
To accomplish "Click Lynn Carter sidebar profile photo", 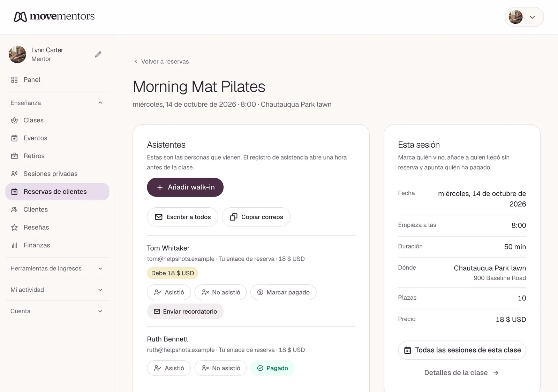I will coord(17,54).
